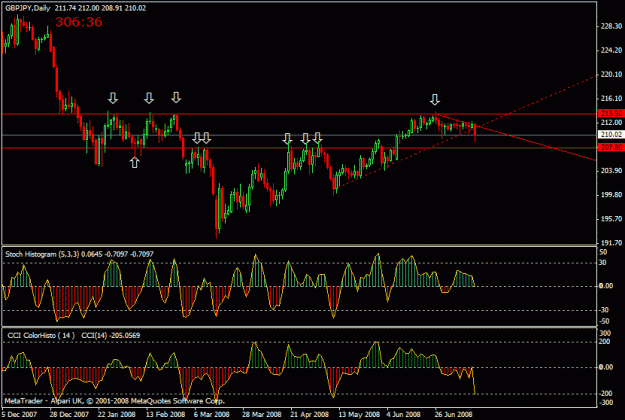Click the 5 Dec 2007 date label
Viewport: 625px width, 420px height.
(x=20, y=414)
